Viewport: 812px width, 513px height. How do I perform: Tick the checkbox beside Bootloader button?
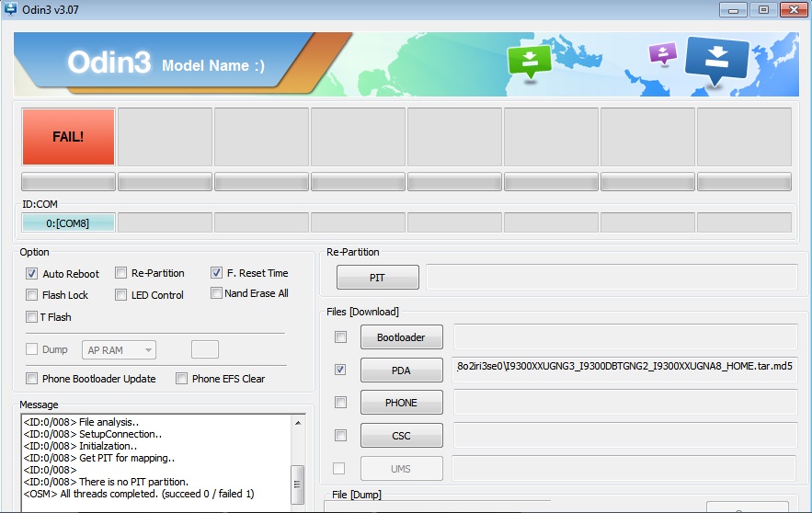(341, 337)
